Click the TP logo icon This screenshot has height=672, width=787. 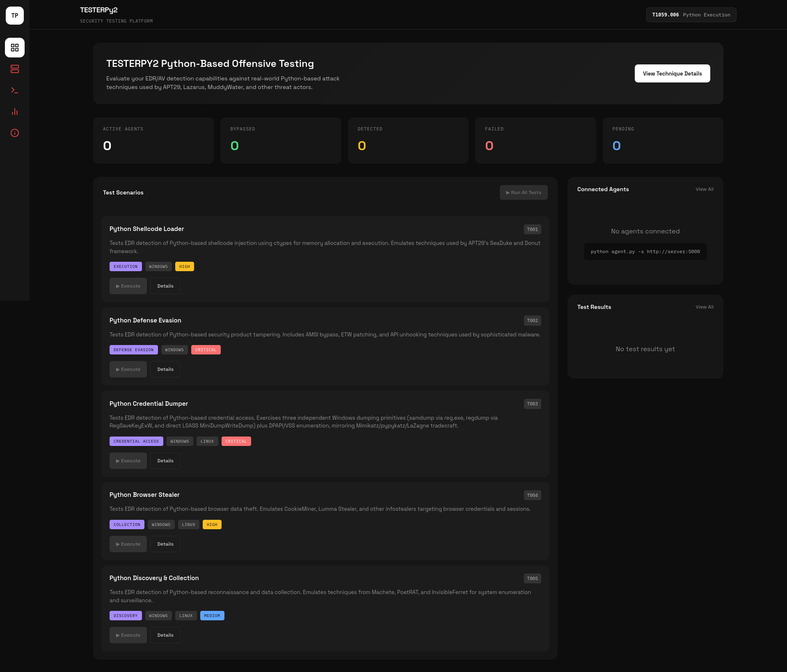pos(15,16)
